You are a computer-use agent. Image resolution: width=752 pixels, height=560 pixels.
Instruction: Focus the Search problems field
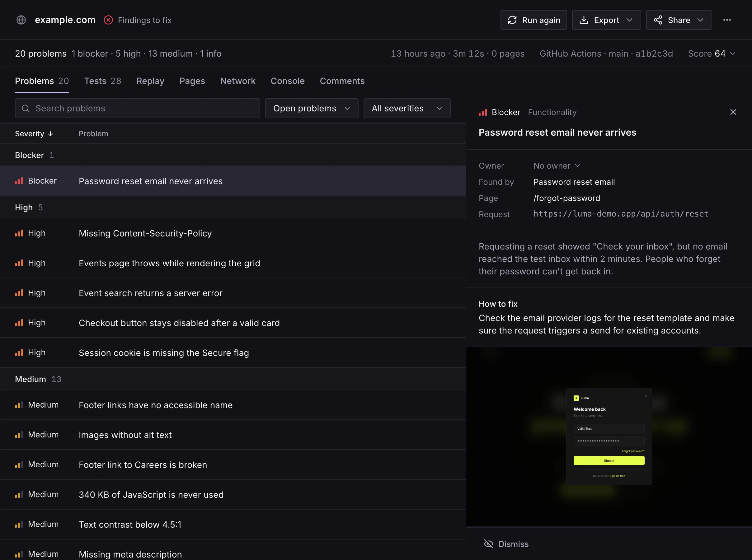coord(137,109)
